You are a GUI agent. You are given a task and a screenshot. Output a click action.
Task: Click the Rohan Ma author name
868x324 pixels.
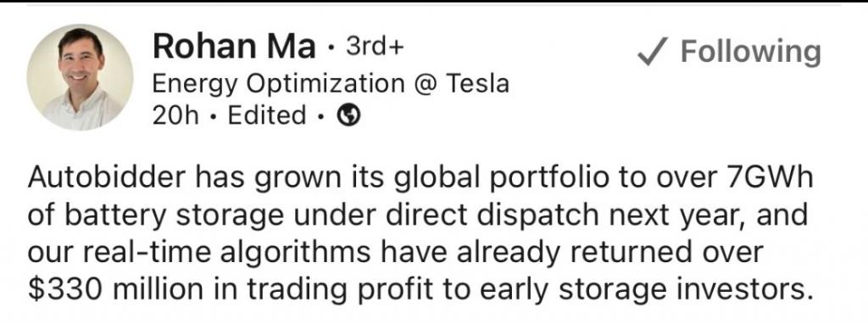234,47
